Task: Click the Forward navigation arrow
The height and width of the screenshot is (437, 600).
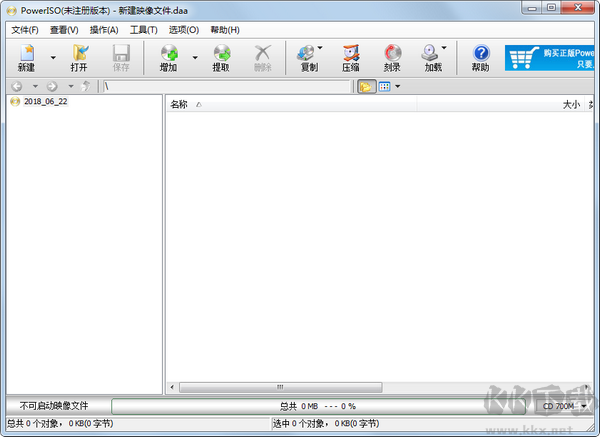Action: point(52,86)
